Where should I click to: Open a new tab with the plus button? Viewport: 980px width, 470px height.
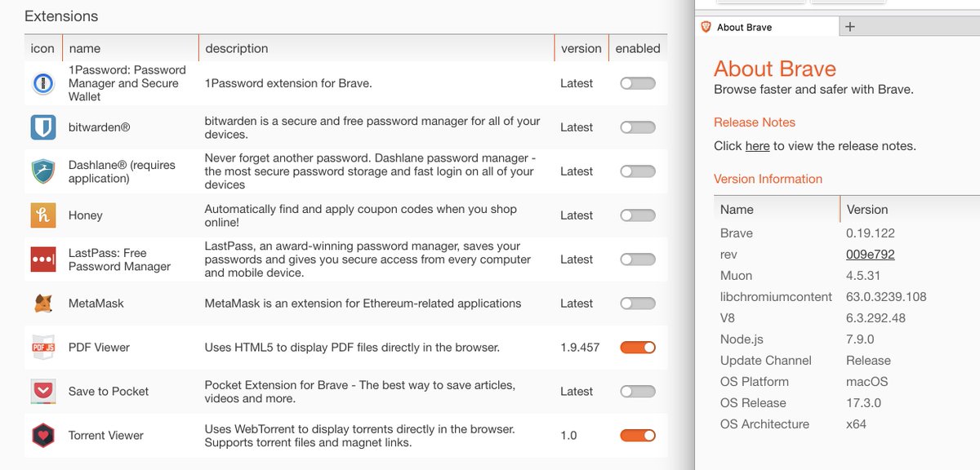click(x=849, y=27)
